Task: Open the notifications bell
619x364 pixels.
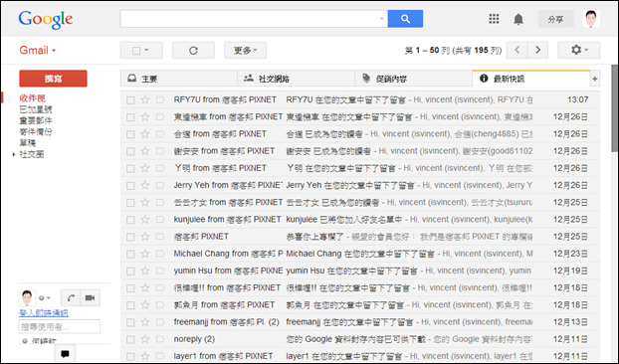Action: tap(518, 19)
